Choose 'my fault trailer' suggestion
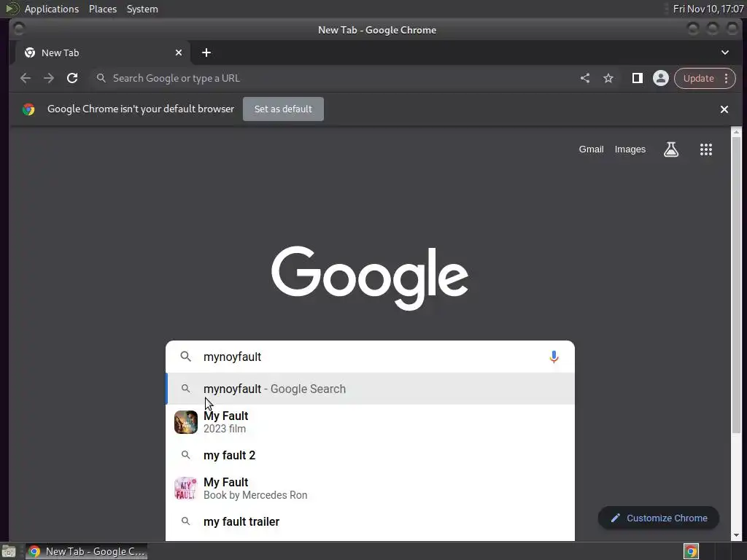 pyautogui.click(x=370, y=522)
